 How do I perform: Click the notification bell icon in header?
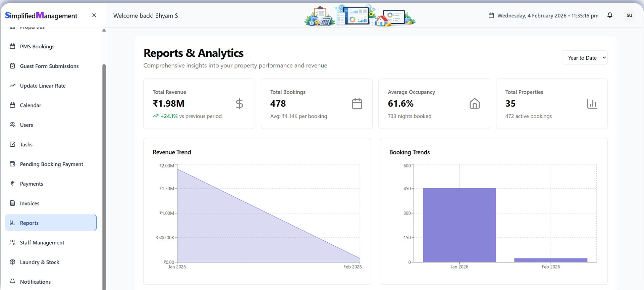610,15
